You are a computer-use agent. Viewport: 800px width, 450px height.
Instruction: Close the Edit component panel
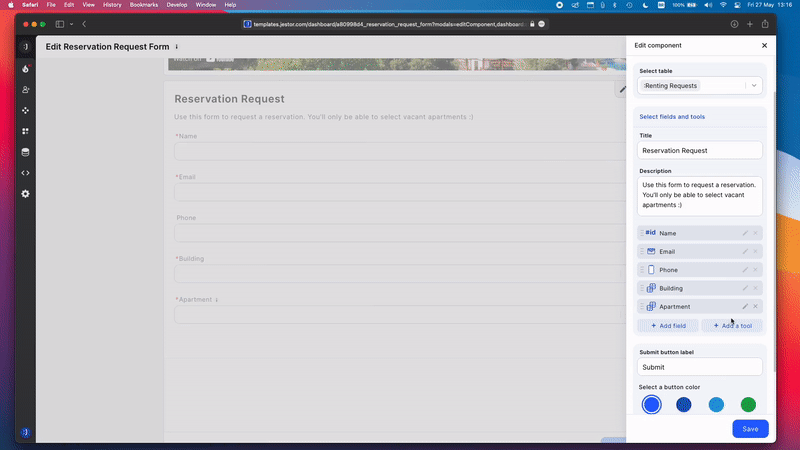pos(764,45)
